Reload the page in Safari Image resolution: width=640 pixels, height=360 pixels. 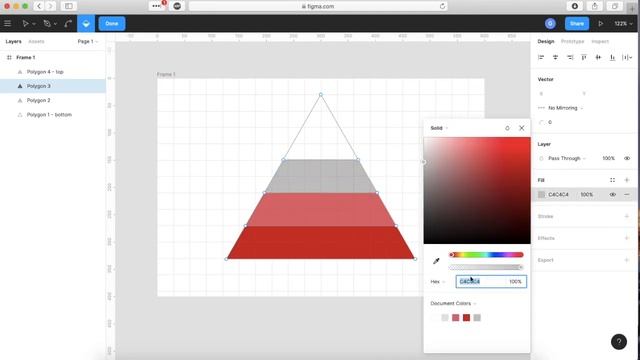pos(442,6)
